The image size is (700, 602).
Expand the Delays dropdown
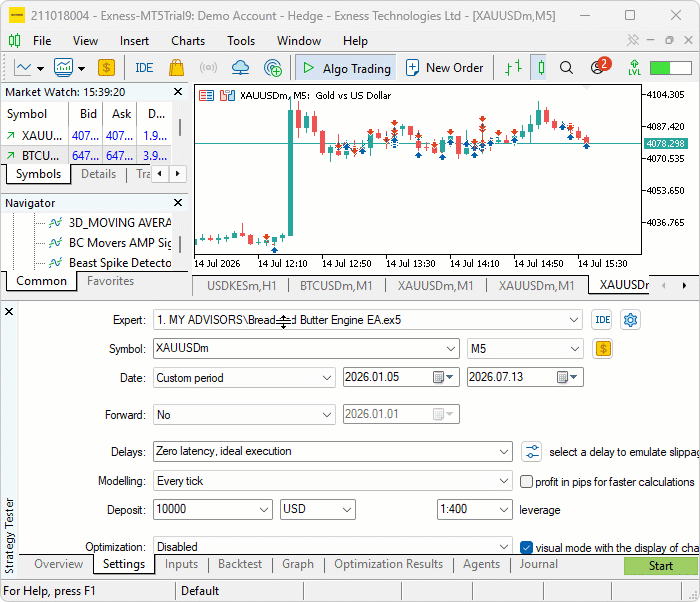504,452
